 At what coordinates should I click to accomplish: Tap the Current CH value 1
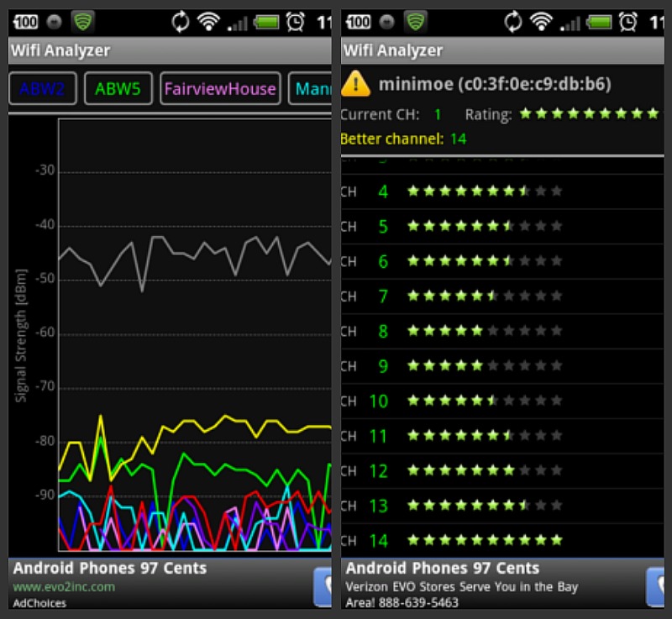[x=438, y=114]
